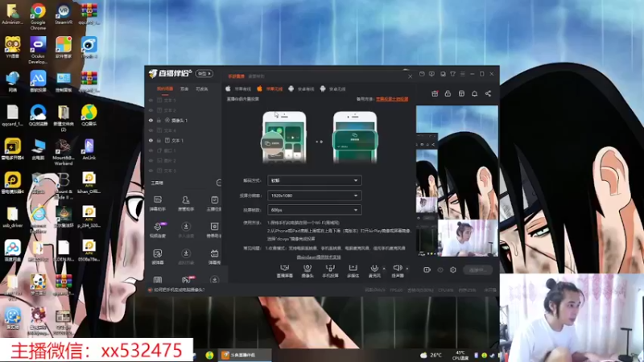Select the 摄像头 1 layer row
Screen dimensions: 644x362
point(184,120)
